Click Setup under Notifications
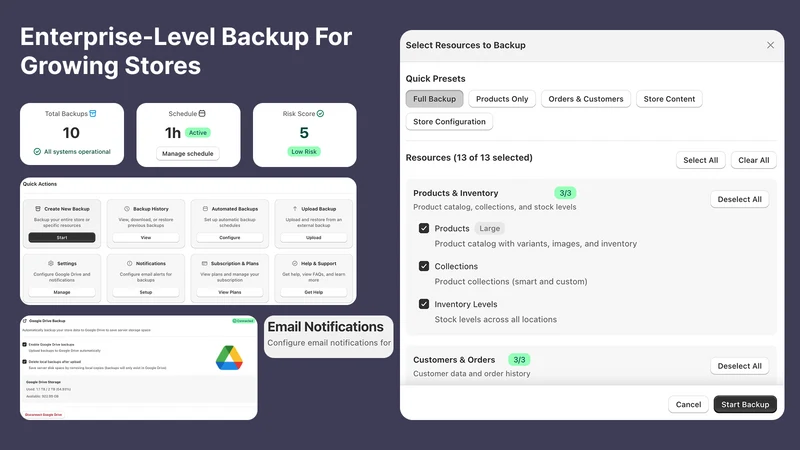The image size is (800, 450). pos(146,292)
